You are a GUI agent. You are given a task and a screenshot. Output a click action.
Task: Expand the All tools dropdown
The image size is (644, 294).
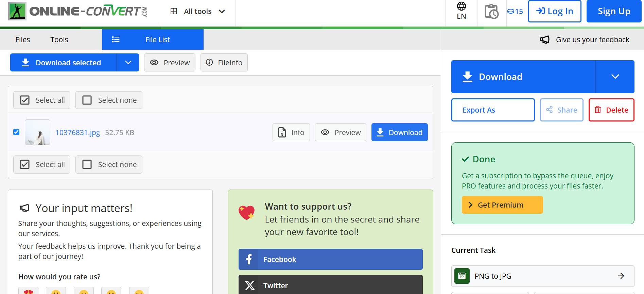(198, 12)
